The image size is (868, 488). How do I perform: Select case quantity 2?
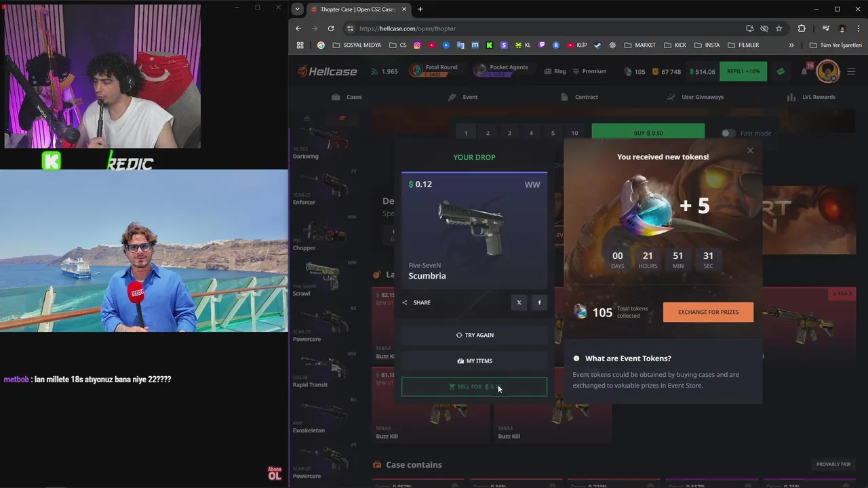point(488,134)
